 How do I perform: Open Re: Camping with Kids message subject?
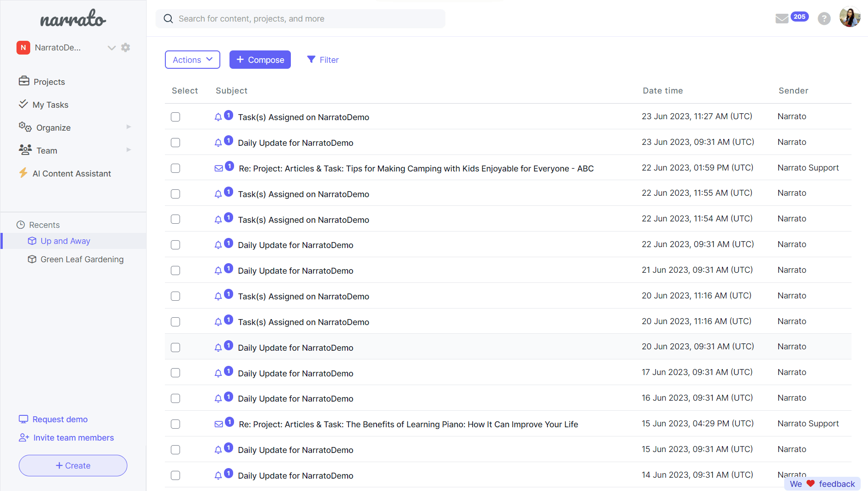pyautogui.click(x=416, y=168)
